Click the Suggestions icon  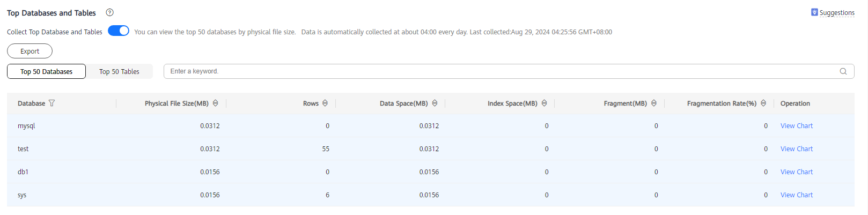tap(814, 12)
